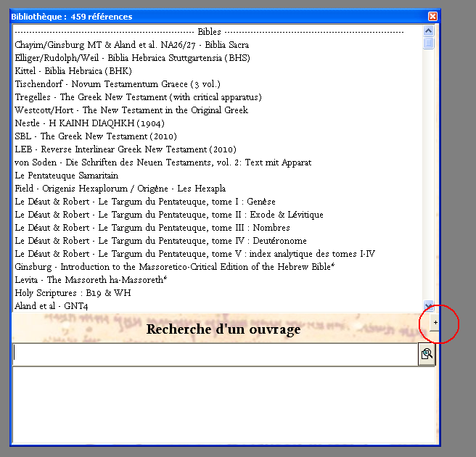Click the empty search results pane
The height and width of the screenshot is (457, 476).
[x=223, y=405]
